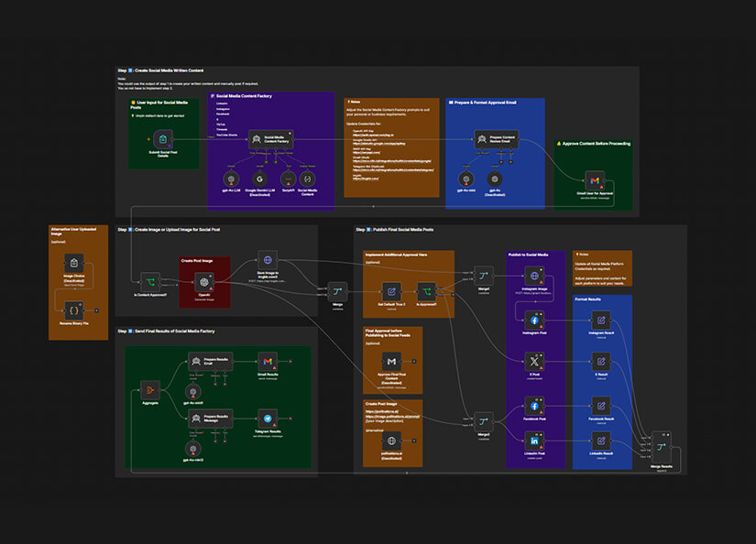Open the LinkedIn Result node

[601, 441]
